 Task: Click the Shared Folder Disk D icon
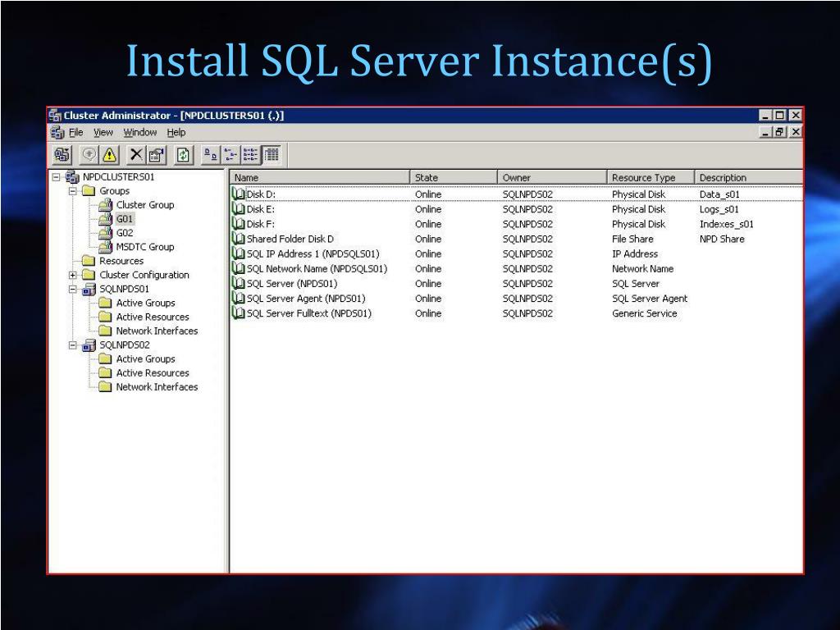[x=238, y=239]
